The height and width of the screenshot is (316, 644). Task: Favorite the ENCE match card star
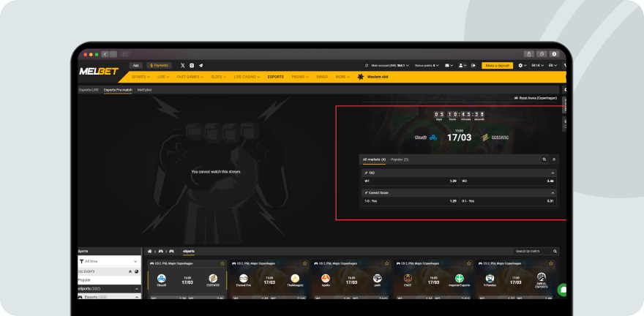click(x=468, y=263)
